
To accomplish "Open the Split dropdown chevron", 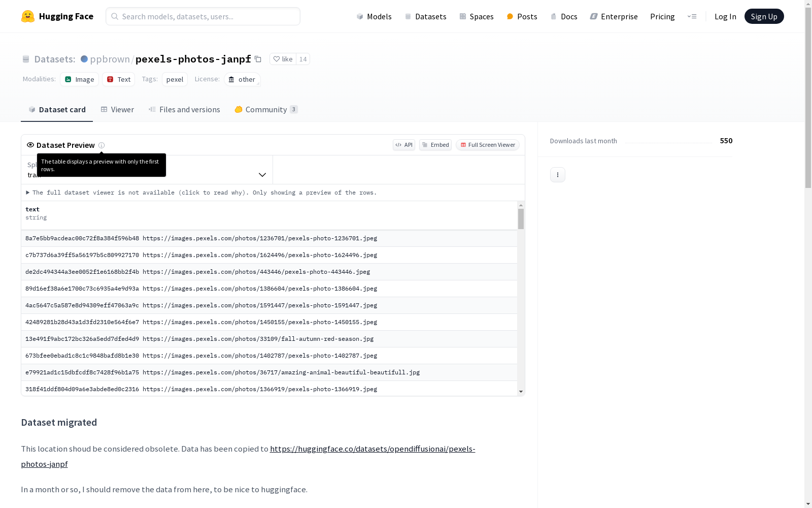I will click(262, 175).
